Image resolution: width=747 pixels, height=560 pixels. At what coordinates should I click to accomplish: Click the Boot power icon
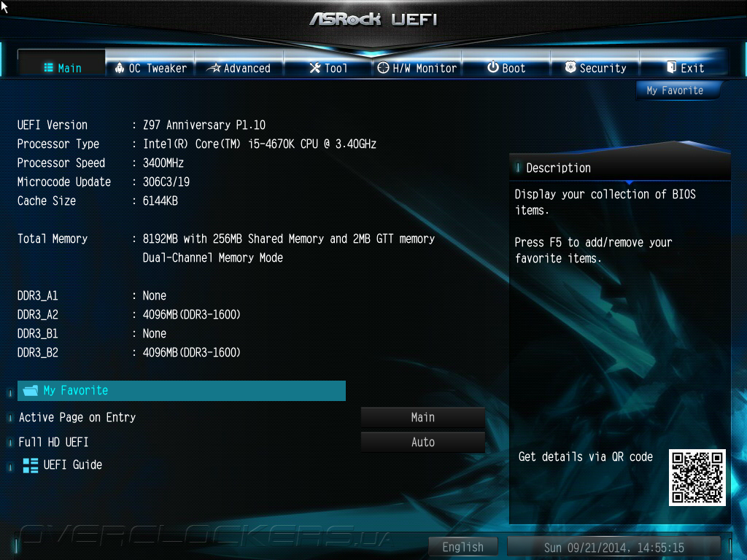click(x=493, y=67)
